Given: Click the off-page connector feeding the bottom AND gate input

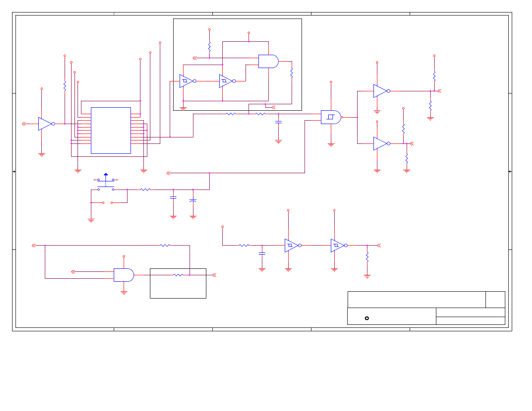Looking at the screenshot, I should click(73, 272).
